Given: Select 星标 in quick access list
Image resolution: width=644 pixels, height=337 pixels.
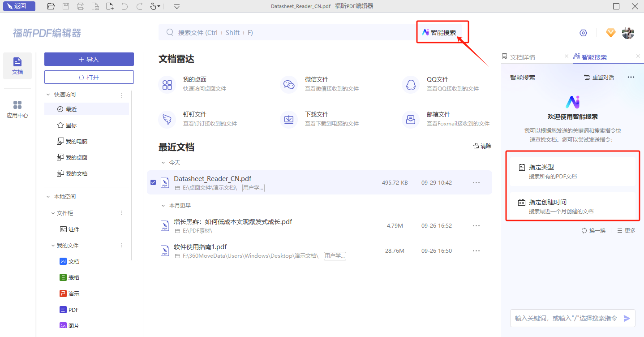Looking at the screenshot, I should [x=71, y=125].
